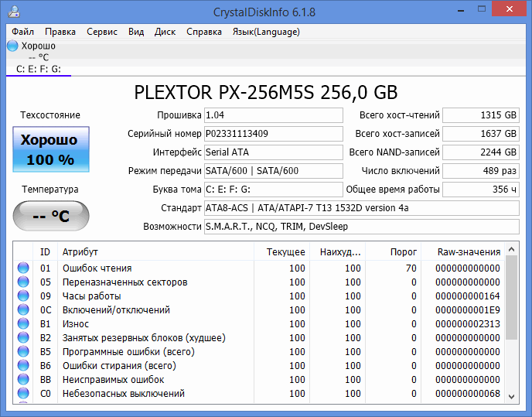Click the Наихуд... column header
The height and width of the screenshot is (417, 532).
338,251
